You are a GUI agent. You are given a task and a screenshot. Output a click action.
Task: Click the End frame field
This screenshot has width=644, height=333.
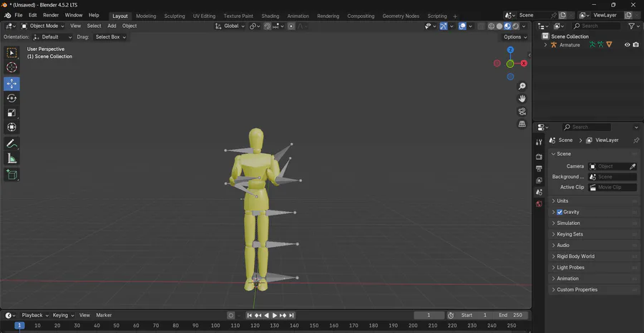point(510,315)
